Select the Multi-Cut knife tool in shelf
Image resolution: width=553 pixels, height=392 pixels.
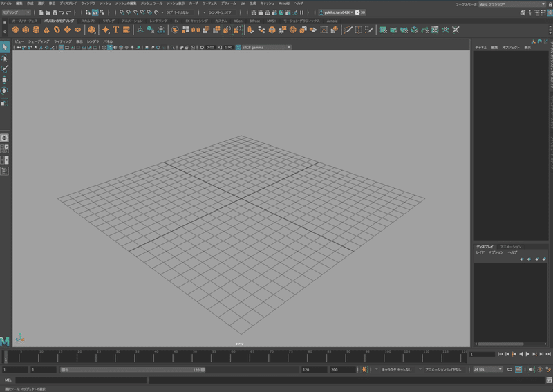pos(348,30)
